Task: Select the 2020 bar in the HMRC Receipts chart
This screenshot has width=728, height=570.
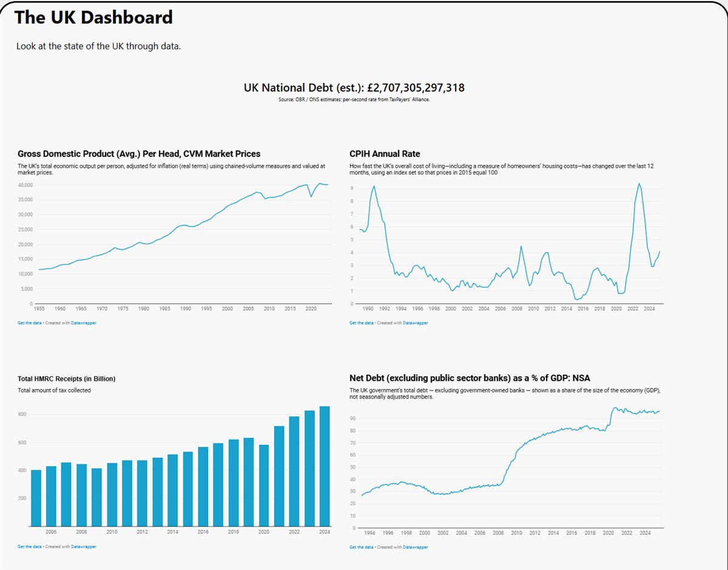Action: (264, 485)
